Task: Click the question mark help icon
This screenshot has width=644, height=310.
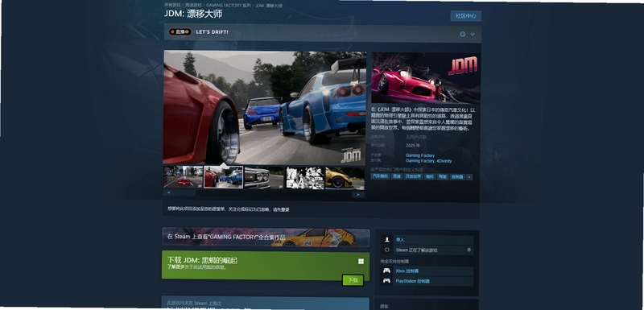Action: pyautogui.click(x=469, y=250)
